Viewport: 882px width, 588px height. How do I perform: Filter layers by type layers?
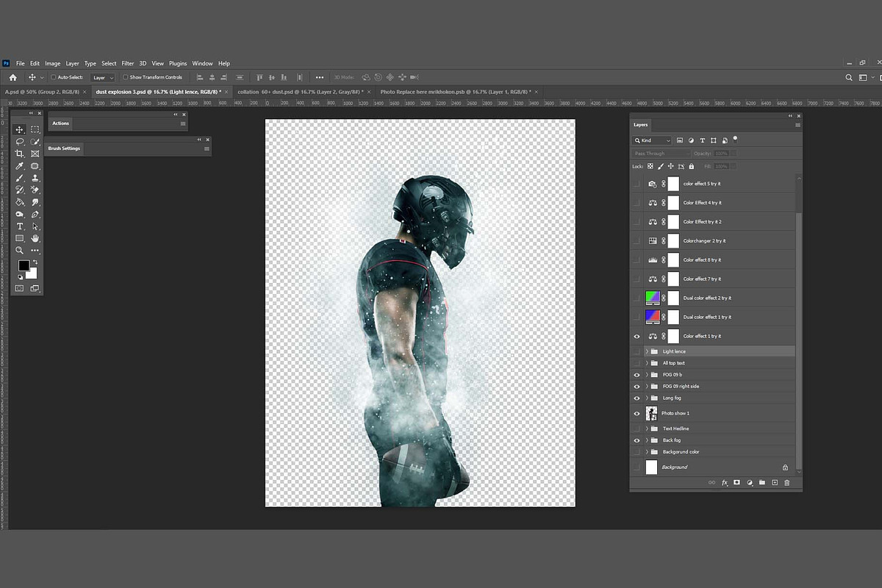tap(702, 140)
